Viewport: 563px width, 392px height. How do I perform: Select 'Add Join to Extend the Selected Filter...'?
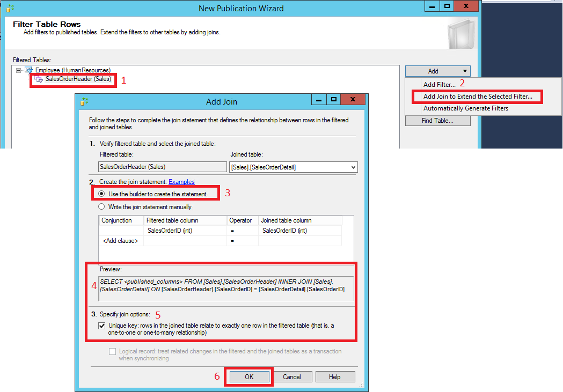click(x=477, y=96)
